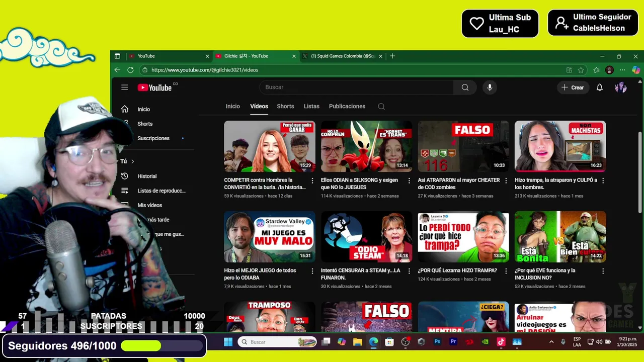
Task: Open NVIDIA app from taskbar
Action: point(485,342)
